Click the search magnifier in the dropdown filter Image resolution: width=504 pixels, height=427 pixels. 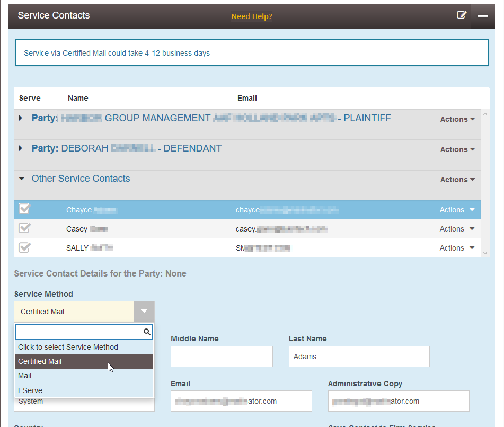[x=147, y=332]
